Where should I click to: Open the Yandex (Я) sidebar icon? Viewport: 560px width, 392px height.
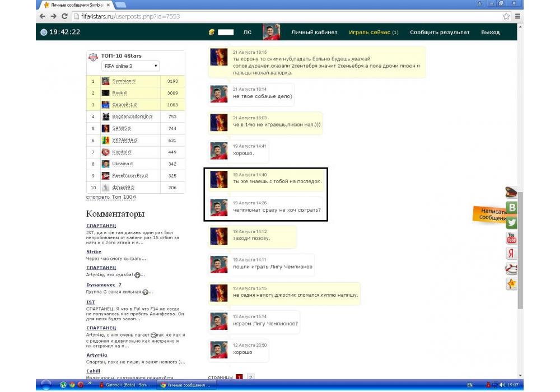[511, 253]
